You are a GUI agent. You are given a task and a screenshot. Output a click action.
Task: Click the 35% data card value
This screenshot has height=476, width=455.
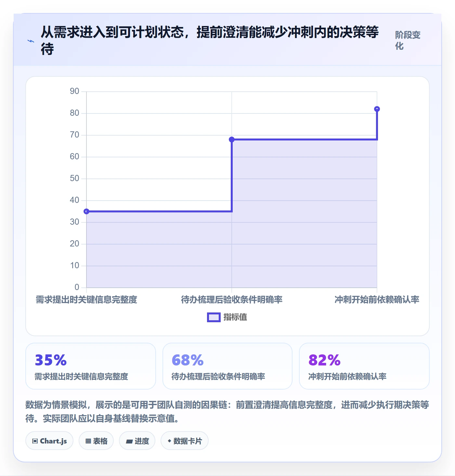click(51, 360)
